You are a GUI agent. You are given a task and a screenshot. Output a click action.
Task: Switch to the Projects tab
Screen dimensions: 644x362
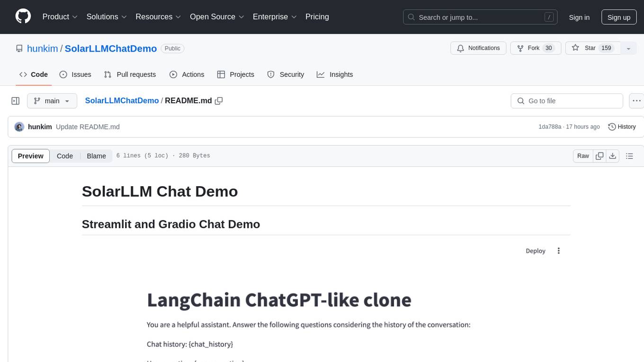coord(236,74)
